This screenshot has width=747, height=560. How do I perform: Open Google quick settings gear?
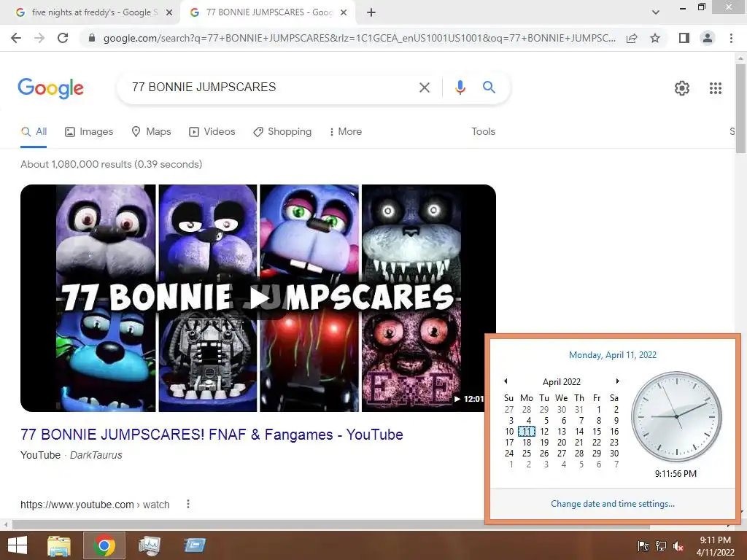point(682,88)
